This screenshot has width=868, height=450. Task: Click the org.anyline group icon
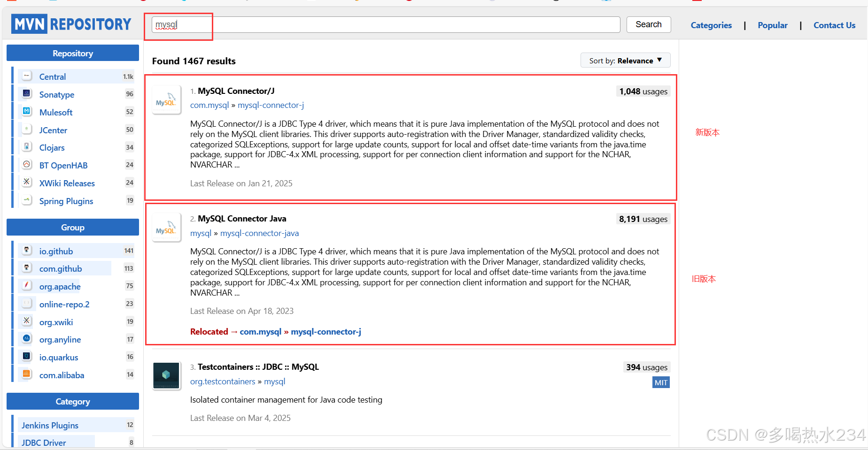(x=27, y=339)
